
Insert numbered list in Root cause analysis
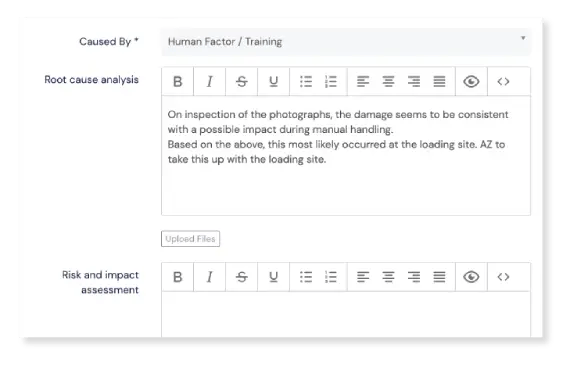tap(331, 81)
